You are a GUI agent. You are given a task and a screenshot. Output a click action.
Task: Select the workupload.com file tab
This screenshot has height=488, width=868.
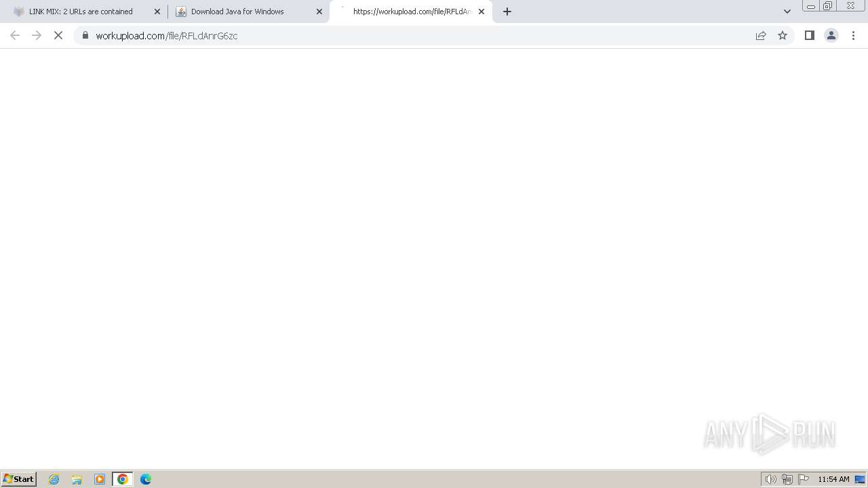(412, 12)
